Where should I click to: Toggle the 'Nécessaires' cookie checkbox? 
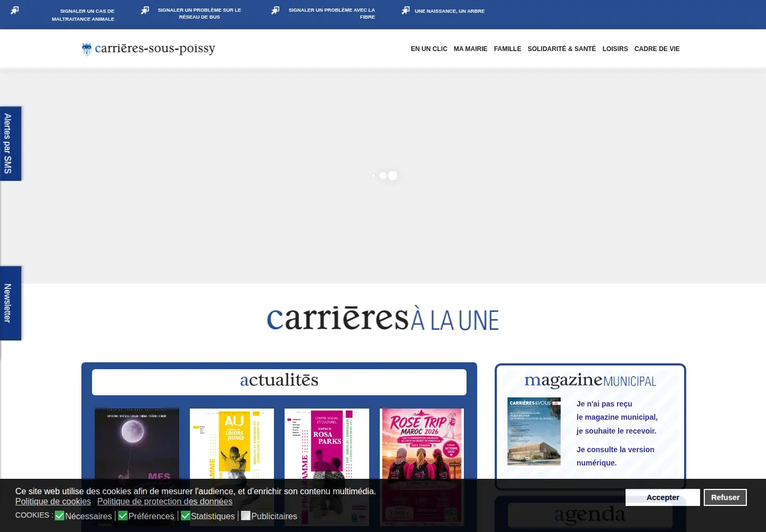click(60, 516)
